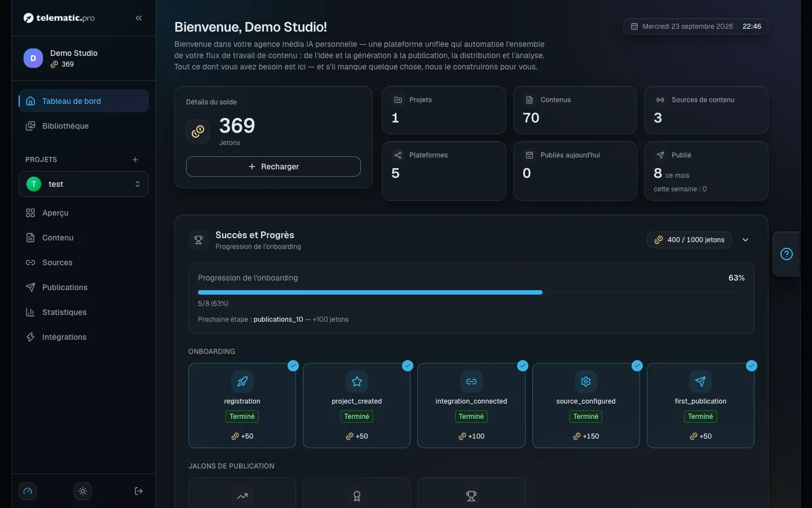812x508 pixels.
Task: Click the 400 / 1000 jetons badge
Action: pos(689,240)
